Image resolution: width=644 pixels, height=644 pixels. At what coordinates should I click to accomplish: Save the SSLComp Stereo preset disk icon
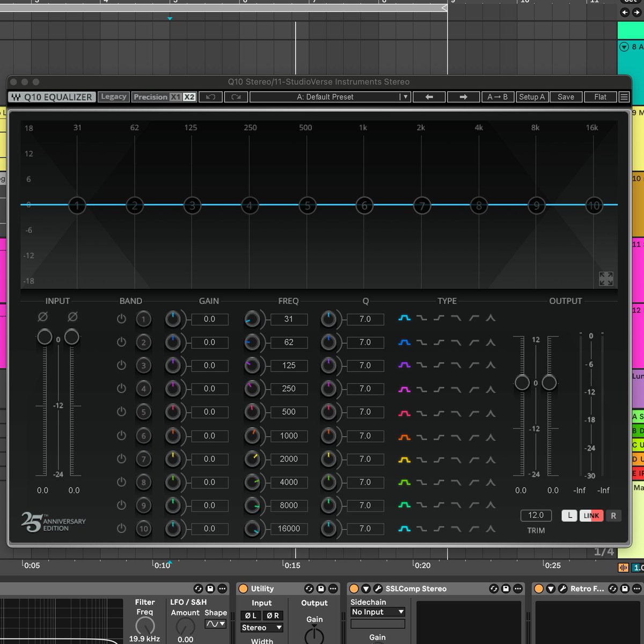coord(506,589)
